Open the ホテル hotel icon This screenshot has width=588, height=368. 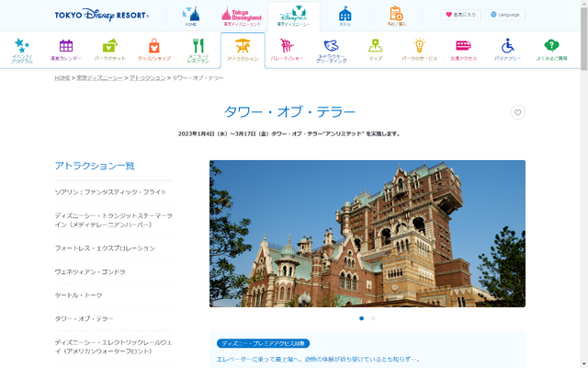tap(345, 17)
